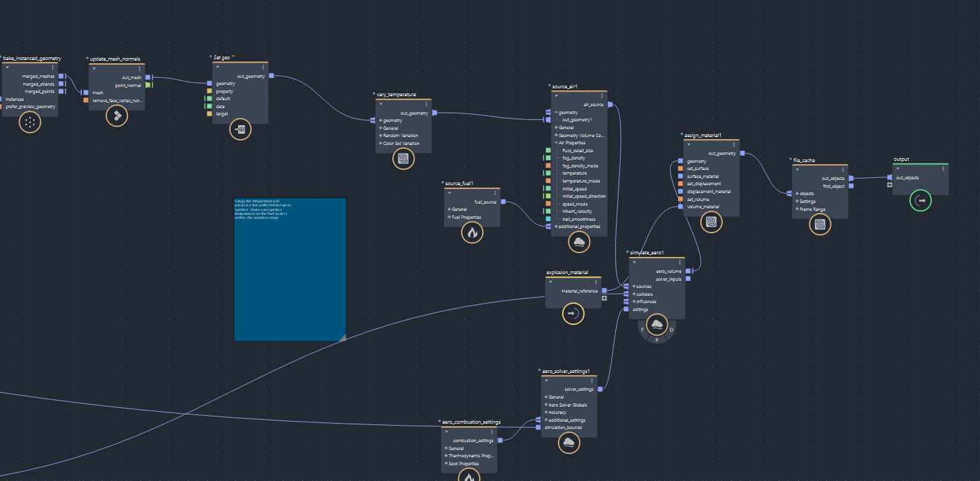
Task: Click the cloud icon below the source_air1 node
Action: coord(578,241)
